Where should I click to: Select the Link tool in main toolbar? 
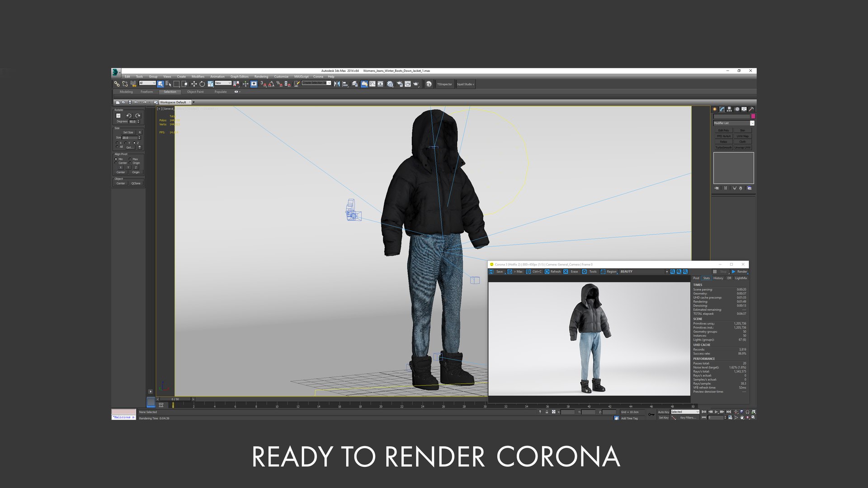117,84
